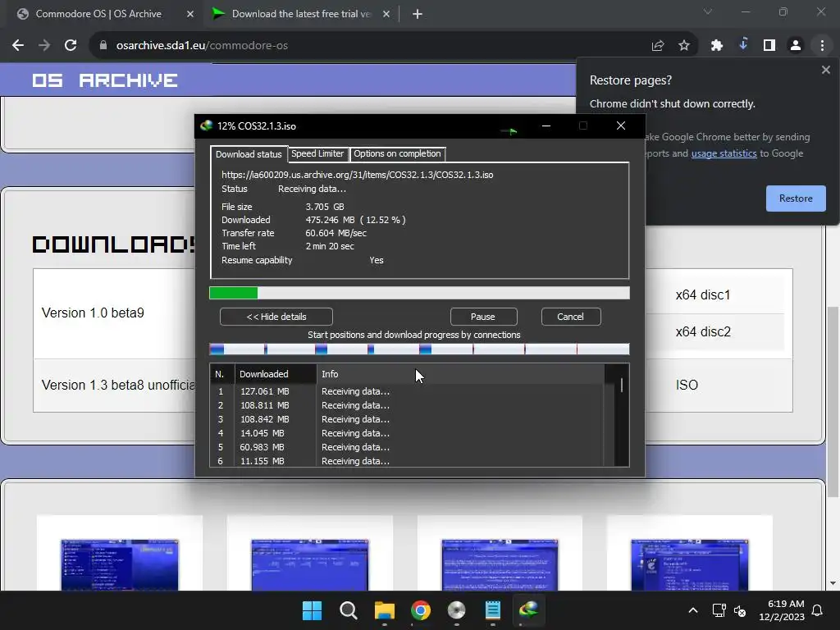The height and width of the screenshot is (630, 840).
Task: Click the x64 disc1 download link
Action: [702, 295]
